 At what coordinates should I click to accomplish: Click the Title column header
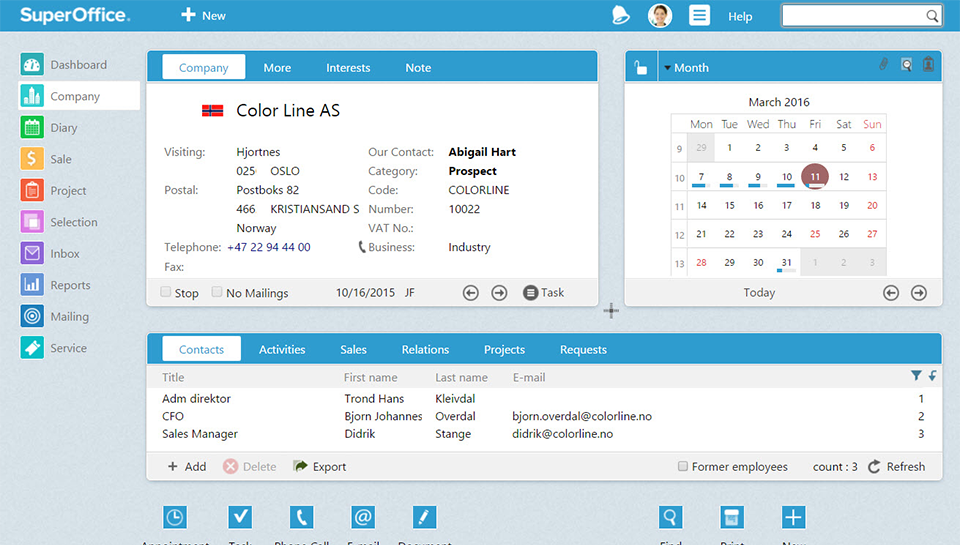173,377
